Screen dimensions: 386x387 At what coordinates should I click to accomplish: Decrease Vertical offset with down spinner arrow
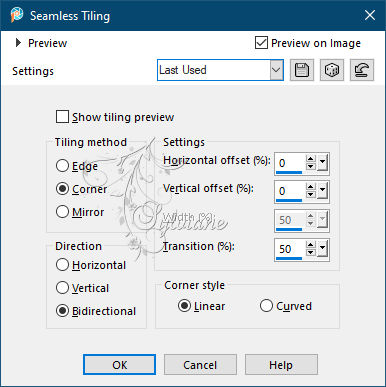pos(311,194)
